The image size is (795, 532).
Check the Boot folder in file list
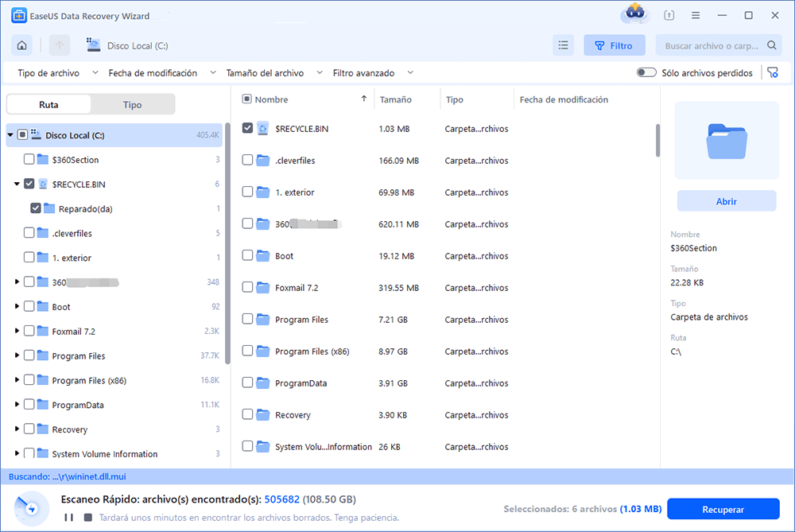[x=247, y=255]
